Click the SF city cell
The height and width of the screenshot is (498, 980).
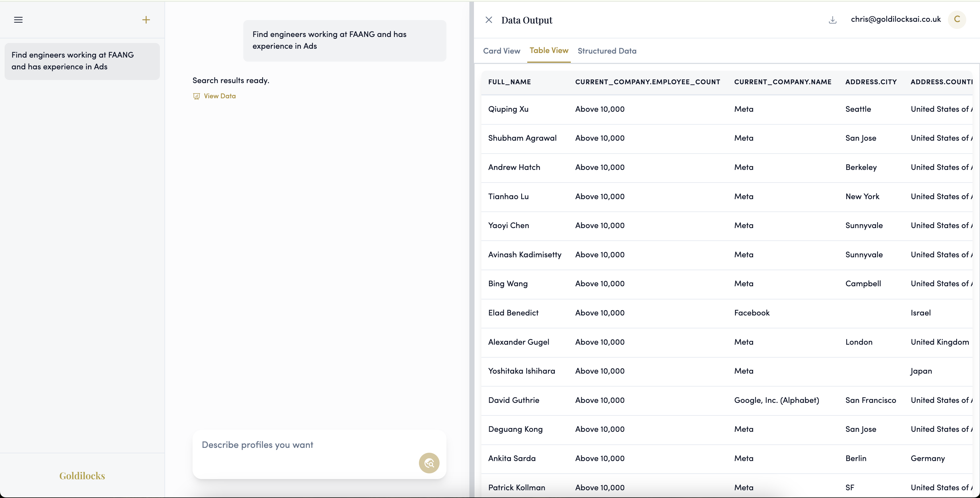pos(850,488)
